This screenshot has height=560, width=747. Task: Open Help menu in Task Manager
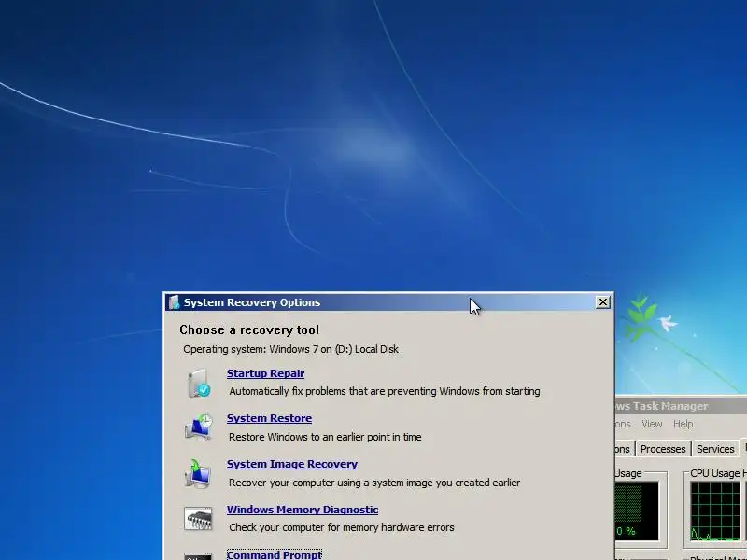[683, 424]
